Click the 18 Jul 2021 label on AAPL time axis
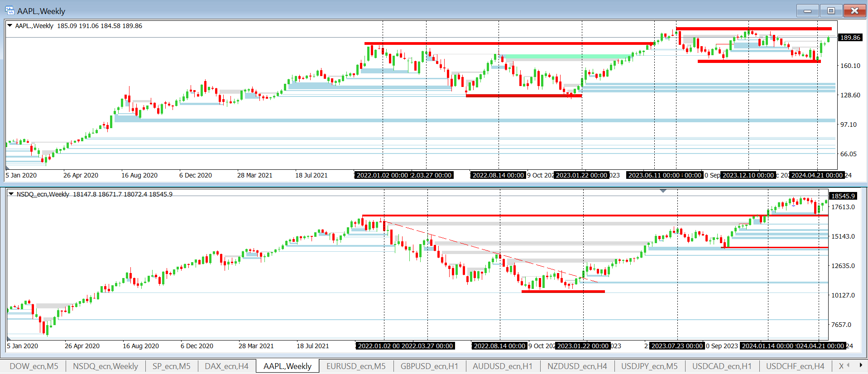868x374 pixels. point(312,175)
